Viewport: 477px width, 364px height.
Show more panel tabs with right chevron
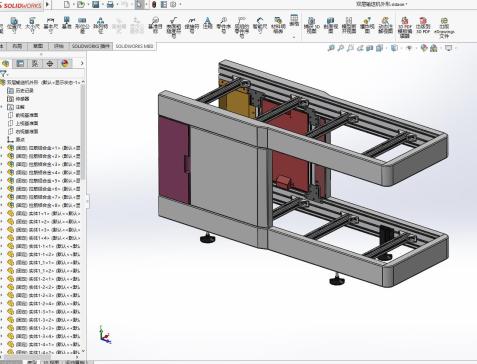click(x=82, y=63)
